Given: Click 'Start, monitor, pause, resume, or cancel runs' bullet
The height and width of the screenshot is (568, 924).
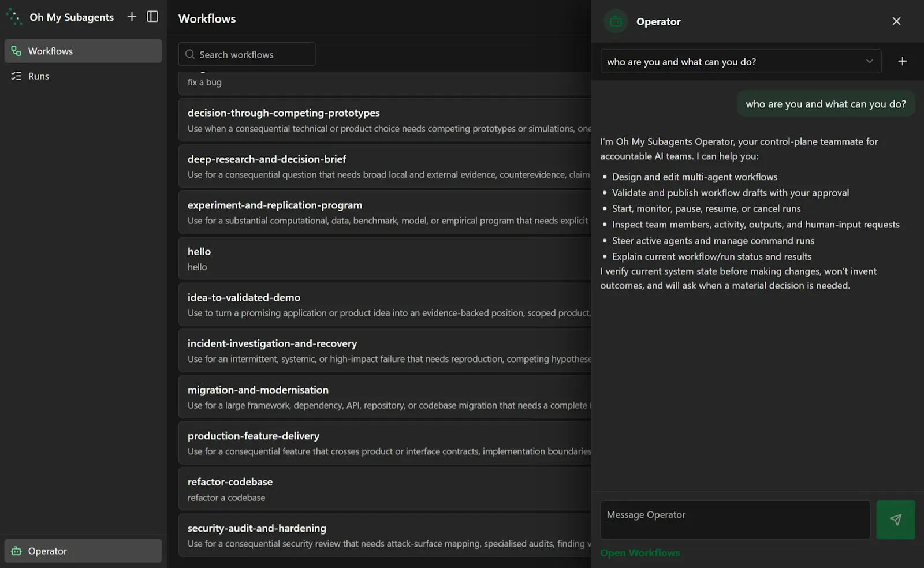Looking at the screenshot, I should [x=706, y=208].
